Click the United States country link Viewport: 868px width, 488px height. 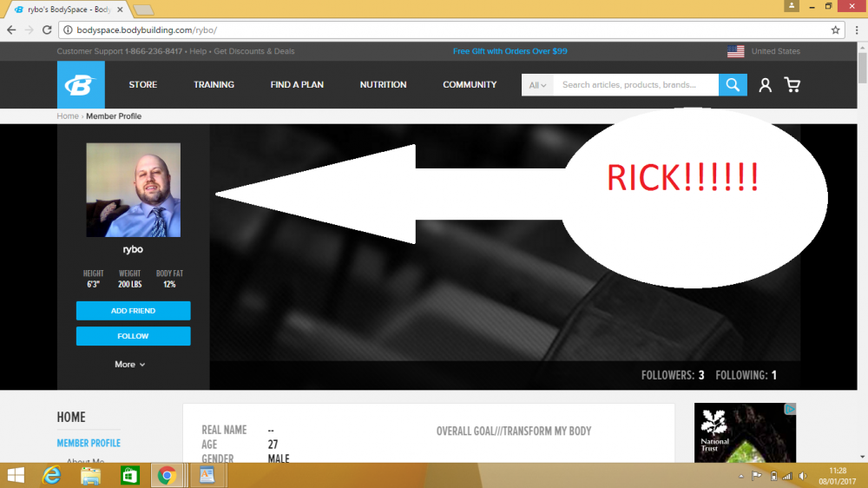775,51
